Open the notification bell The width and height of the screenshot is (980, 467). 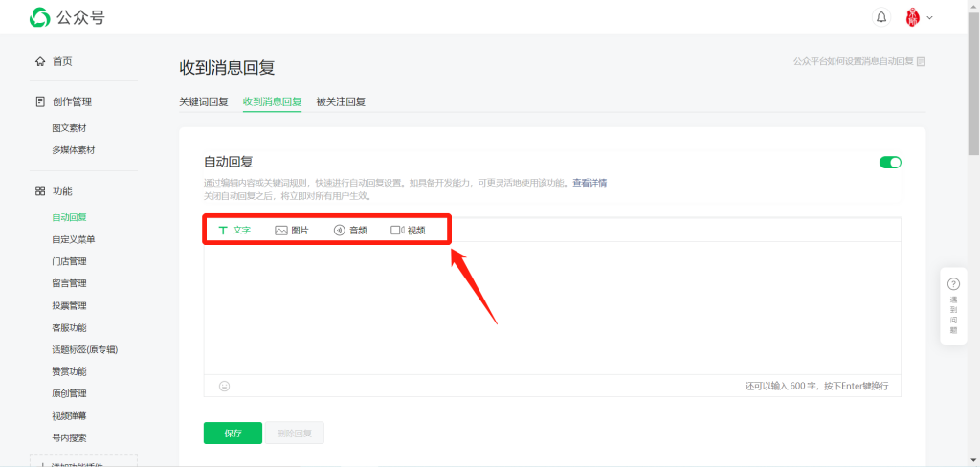pos(881,17)
